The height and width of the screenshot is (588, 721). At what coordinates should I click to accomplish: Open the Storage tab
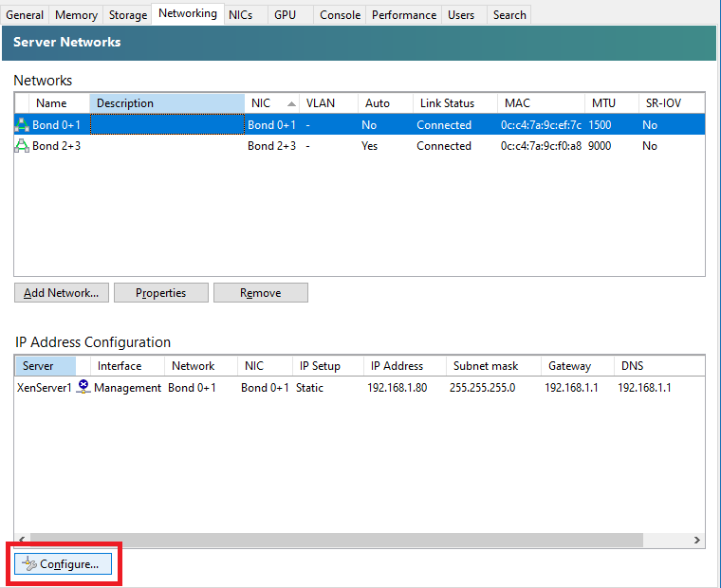pos(127,15)
